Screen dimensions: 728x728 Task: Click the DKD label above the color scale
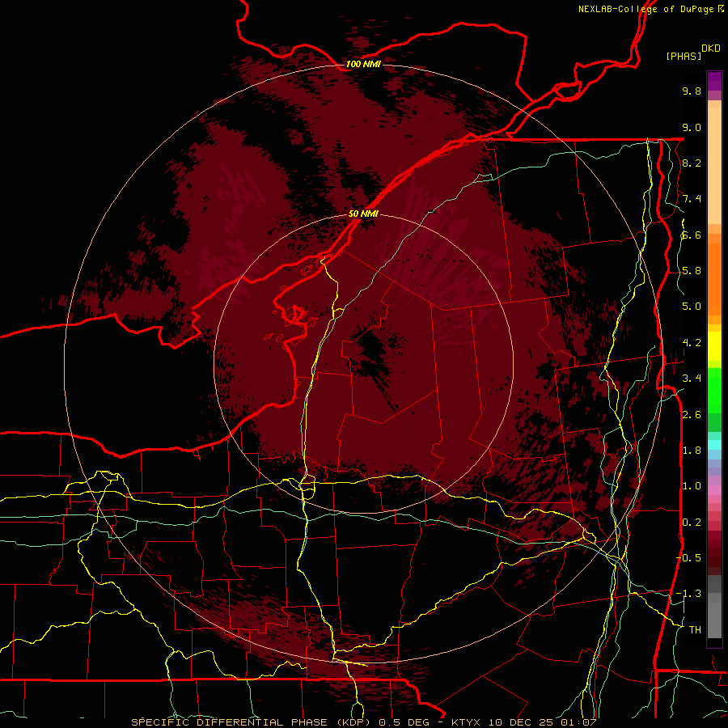(x=710, y=49)
